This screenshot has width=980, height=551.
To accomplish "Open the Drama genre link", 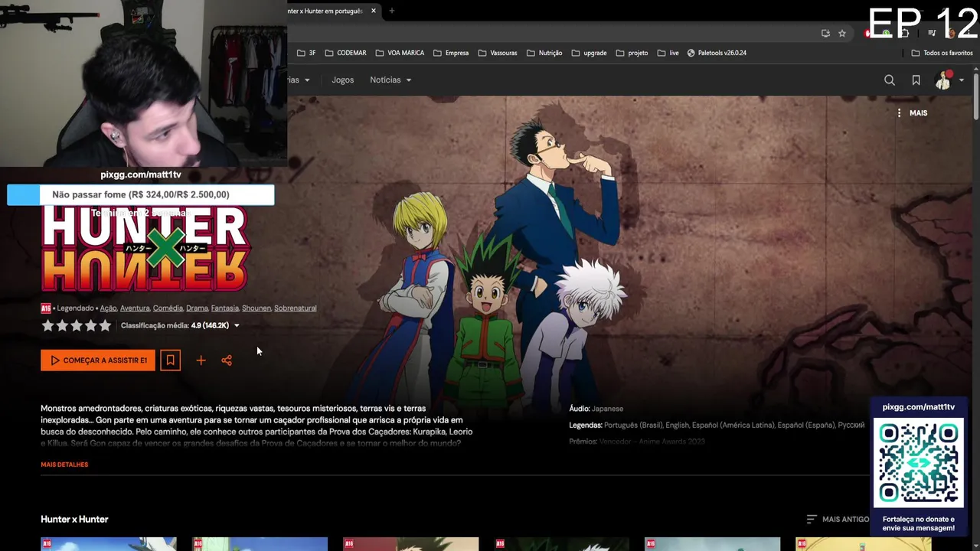I will 197,308.
